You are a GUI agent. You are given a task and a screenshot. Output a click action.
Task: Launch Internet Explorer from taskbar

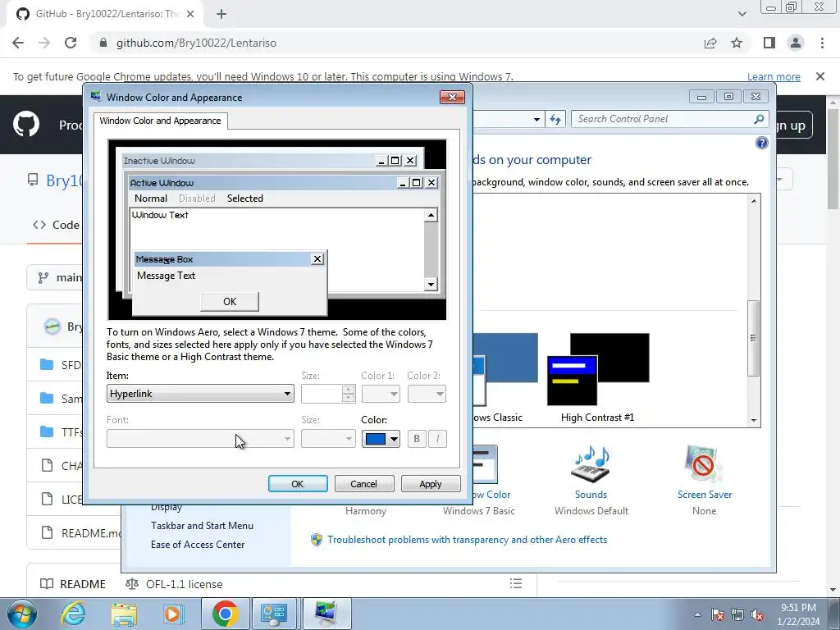click(73, 614)
